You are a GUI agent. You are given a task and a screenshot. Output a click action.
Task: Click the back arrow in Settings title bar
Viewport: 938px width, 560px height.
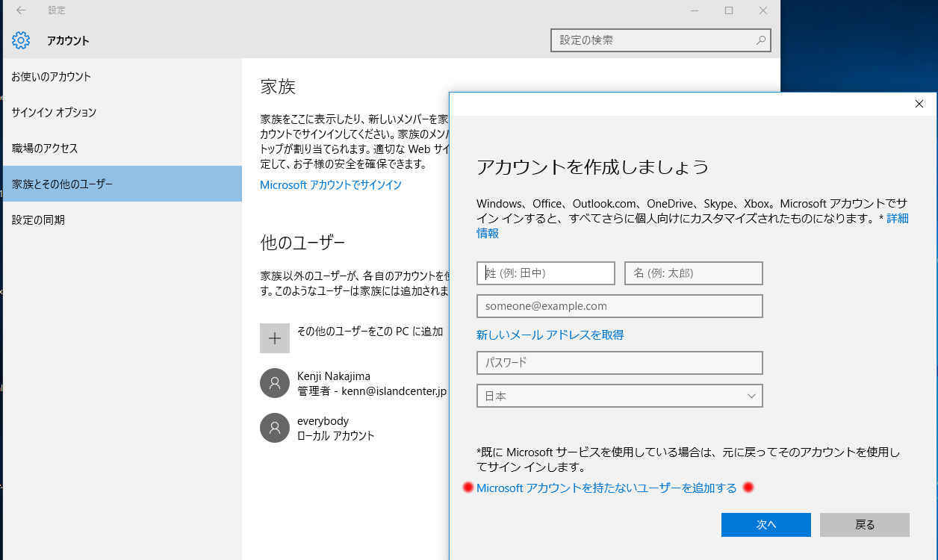tap(21, 10)
